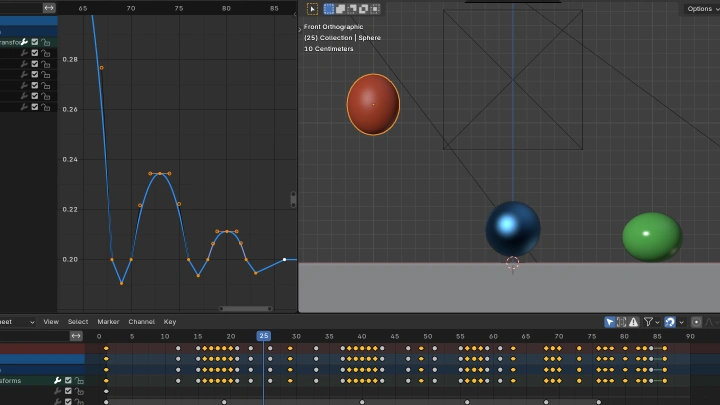The image size is (720, 405).
Task: Toggle 'only show selected' arrow icon in dope sheet
Action: tap(609, 322)
